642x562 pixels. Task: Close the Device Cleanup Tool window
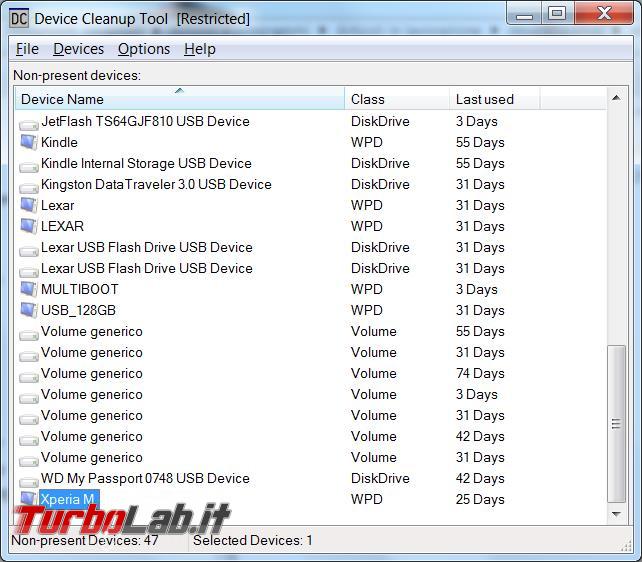tap(604, 14)
